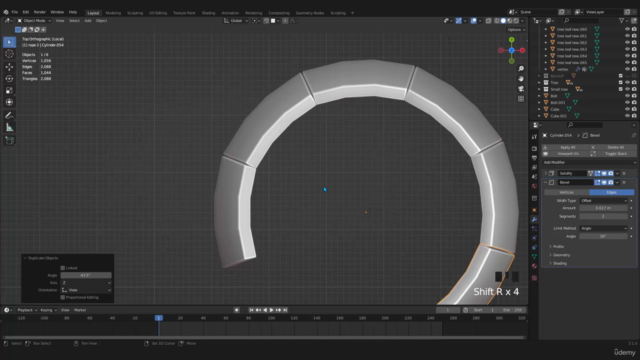
Task: Select the Measure tool
Action: pos(9,128)
